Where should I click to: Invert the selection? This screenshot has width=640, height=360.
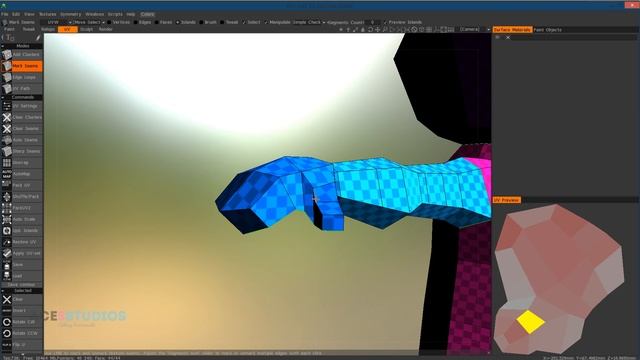pos(22,311)
